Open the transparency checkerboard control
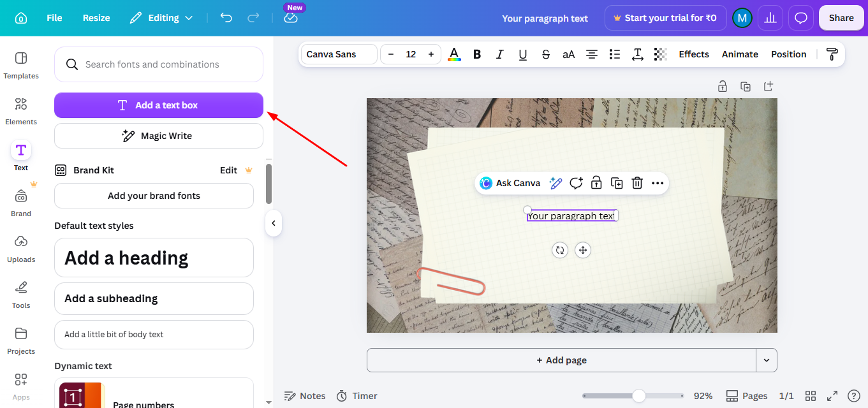Image resolution: width=868 pixels, height=408 pixels. (661, 54)
